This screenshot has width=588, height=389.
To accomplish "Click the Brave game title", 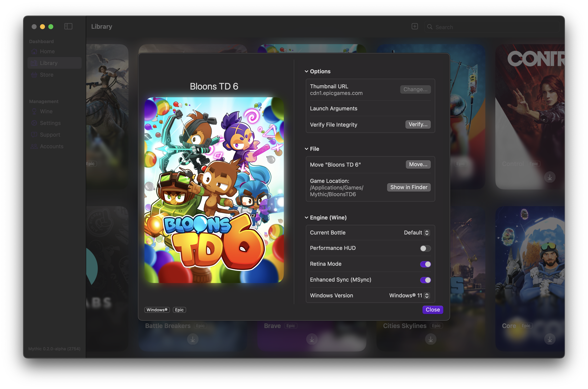I will pos(272,326).
